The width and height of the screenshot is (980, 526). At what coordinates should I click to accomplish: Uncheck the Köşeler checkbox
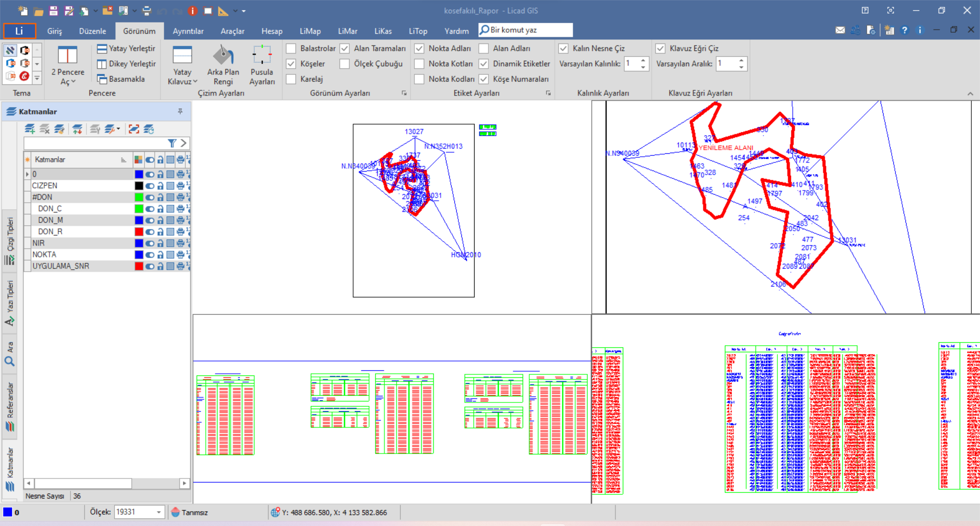[291, 64]
